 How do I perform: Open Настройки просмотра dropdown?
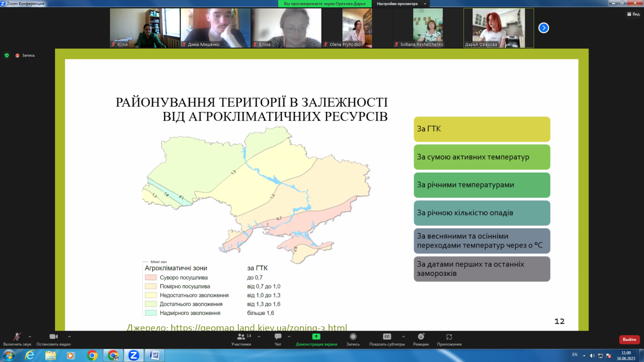coord(400,3)
